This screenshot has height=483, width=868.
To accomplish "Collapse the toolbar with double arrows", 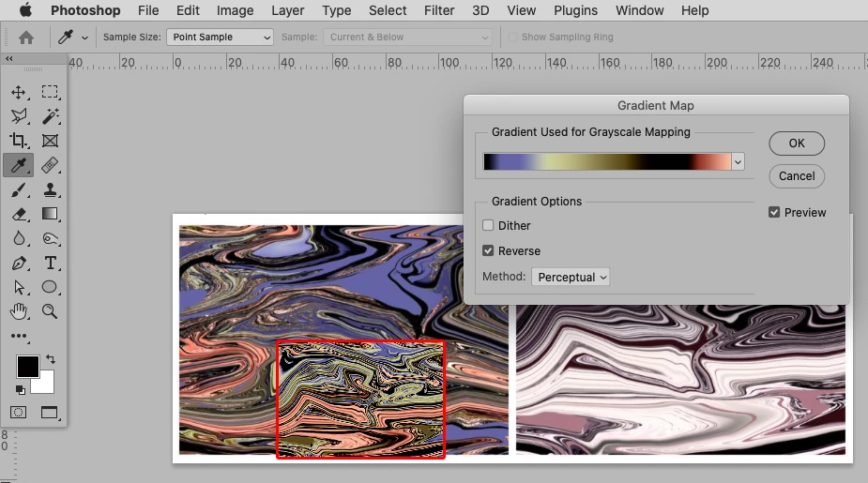I will [x=8, y=58].
